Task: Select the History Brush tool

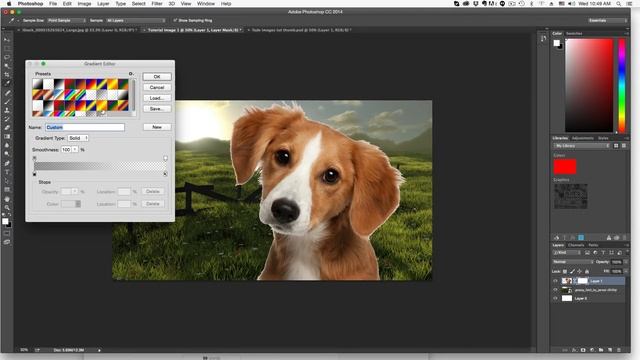Action: click(7, 119)
